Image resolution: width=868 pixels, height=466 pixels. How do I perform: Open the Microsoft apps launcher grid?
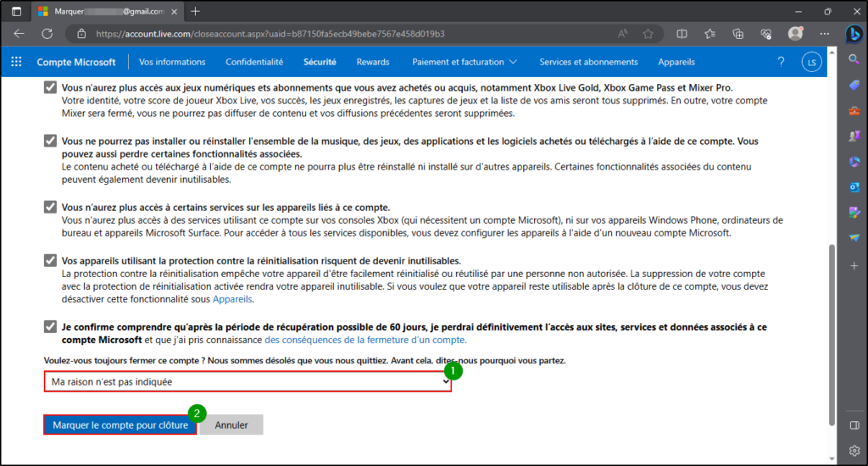click(x=17, y=62)
